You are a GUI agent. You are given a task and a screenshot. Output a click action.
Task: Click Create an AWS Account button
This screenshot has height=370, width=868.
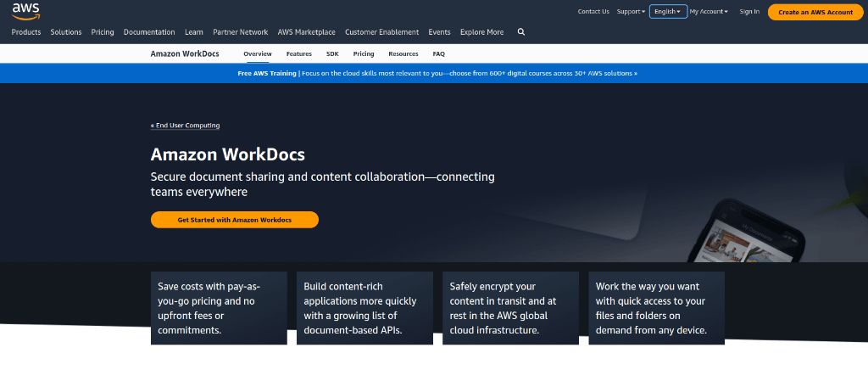coord(815,12)
